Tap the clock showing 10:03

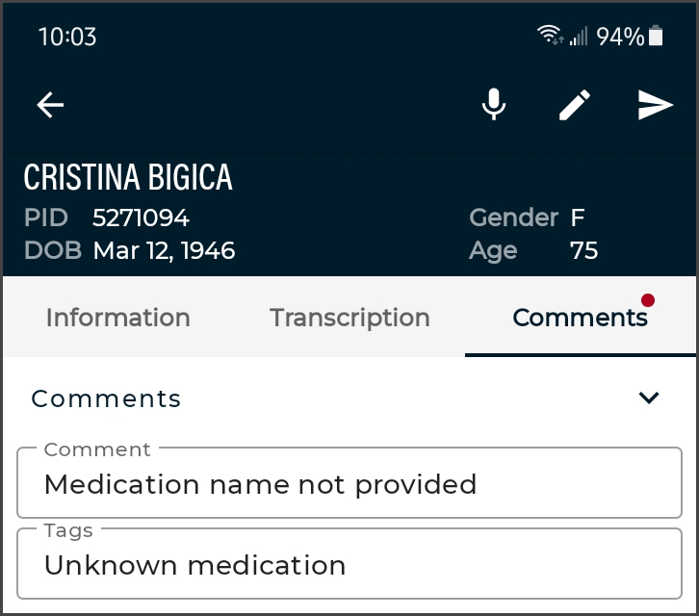click(67, 37)
